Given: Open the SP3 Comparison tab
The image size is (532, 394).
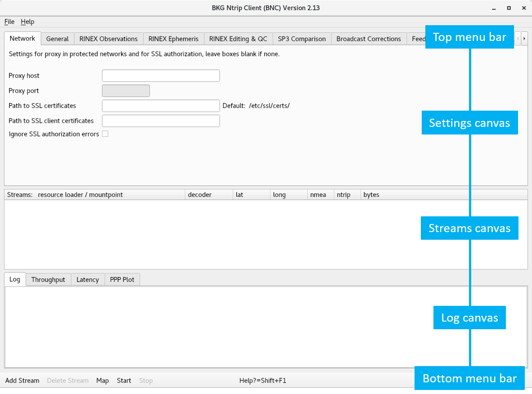Looking at the screenshot, I should (x=302, y=39).
